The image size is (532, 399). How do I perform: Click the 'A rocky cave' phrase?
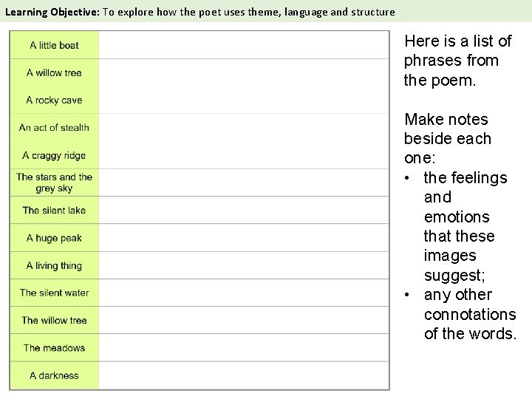54,100
